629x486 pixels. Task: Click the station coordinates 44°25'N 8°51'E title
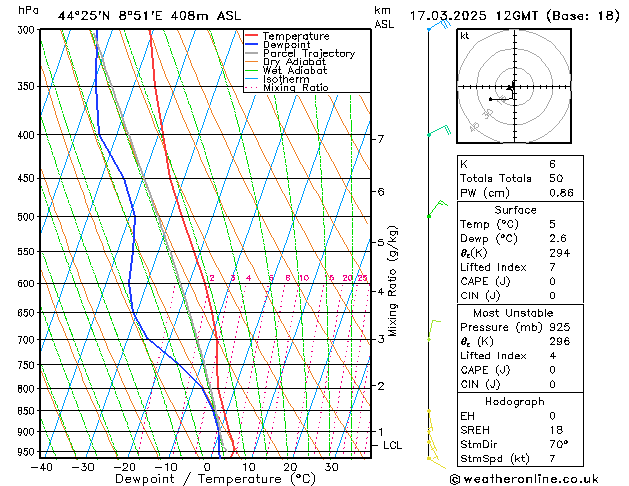pyautogui.click(x=148, y=15)
